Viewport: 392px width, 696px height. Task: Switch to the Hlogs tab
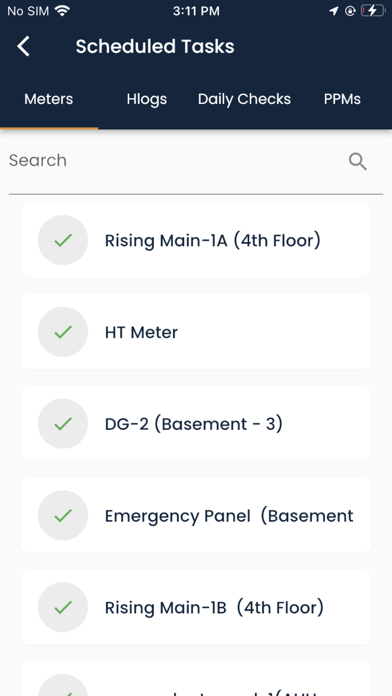(x=147, y=99)
